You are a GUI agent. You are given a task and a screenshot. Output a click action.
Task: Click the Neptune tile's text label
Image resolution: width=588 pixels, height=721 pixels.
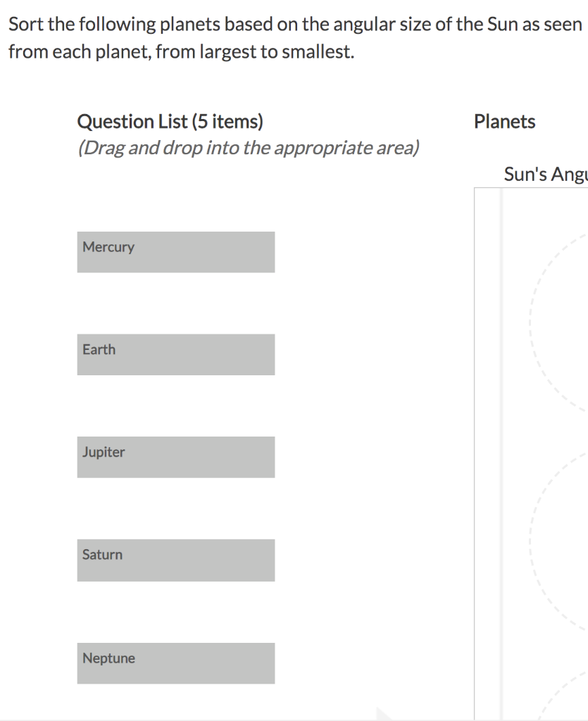coord(108,658)
